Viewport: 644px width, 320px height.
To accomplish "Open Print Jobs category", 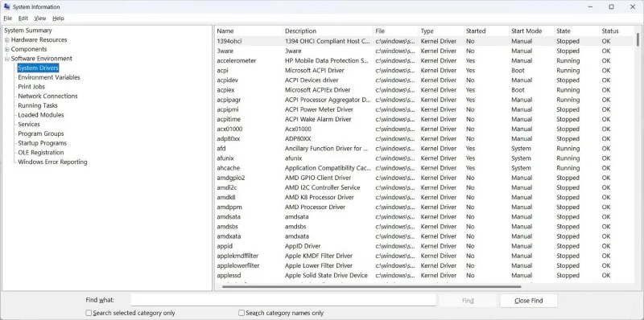I will coord(31,87).
